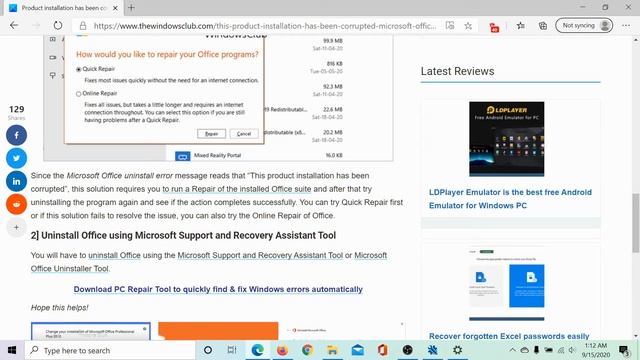Open the notification center icon
The height and width of the screenshot is (360, 640).
[624, 350]
